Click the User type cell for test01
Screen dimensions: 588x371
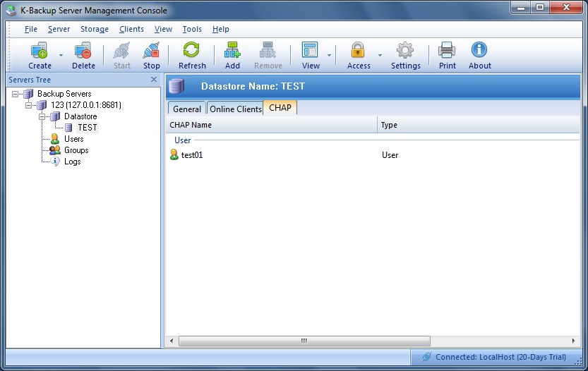tap(390, 154)
